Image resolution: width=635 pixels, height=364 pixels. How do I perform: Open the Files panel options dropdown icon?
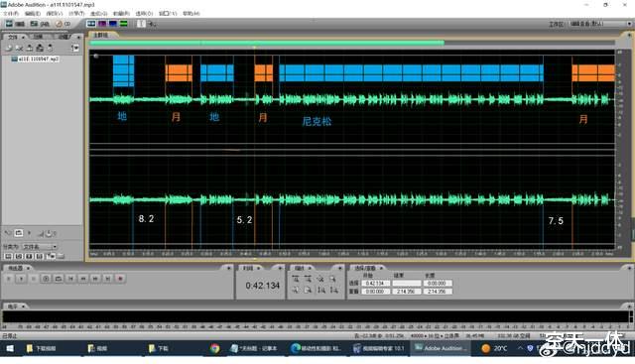(75, 49)
